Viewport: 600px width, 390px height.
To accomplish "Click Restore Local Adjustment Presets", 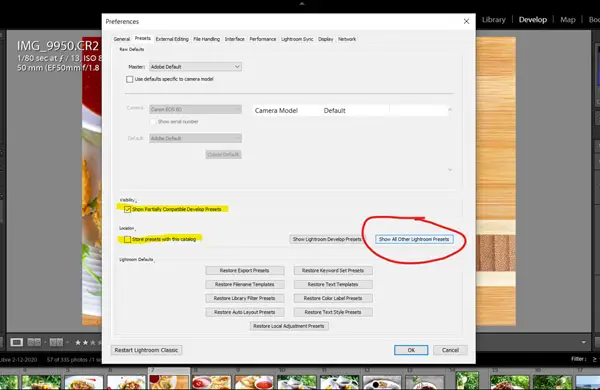I will [289, 326].
